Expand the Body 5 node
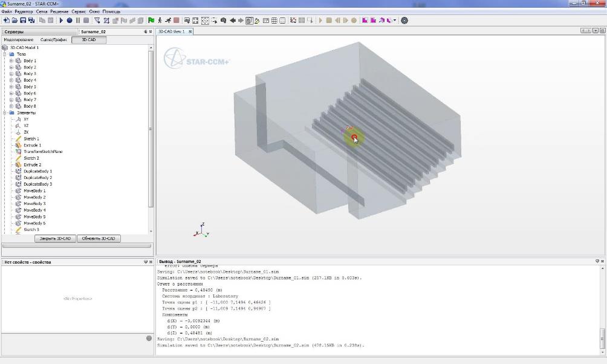 11,87
